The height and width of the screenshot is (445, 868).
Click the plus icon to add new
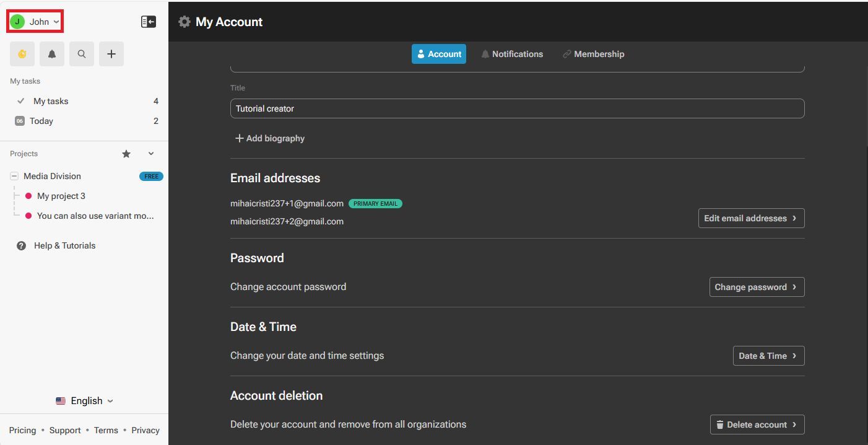point(111,54)
